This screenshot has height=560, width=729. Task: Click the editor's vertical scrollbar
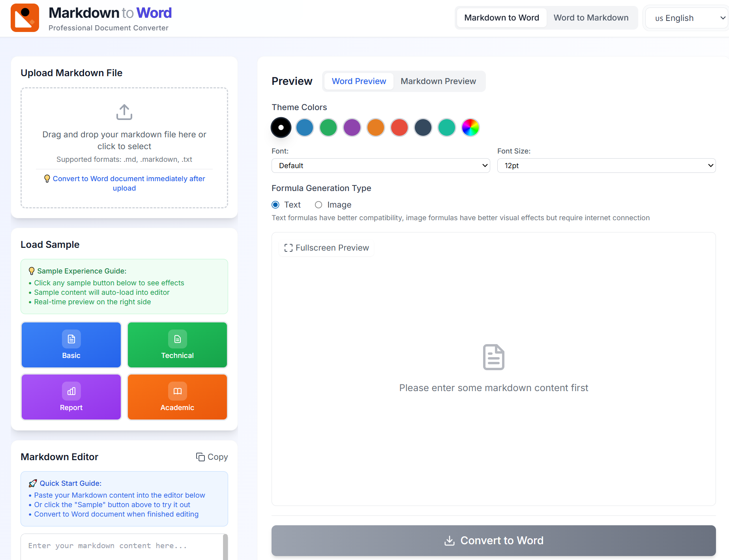coord(225,547)
